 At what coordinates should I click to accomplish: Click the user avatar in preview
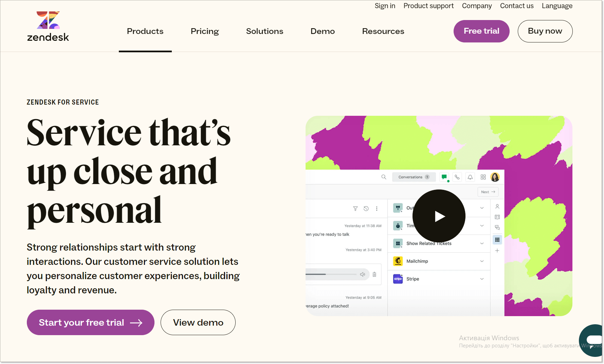tap(495, 177)
